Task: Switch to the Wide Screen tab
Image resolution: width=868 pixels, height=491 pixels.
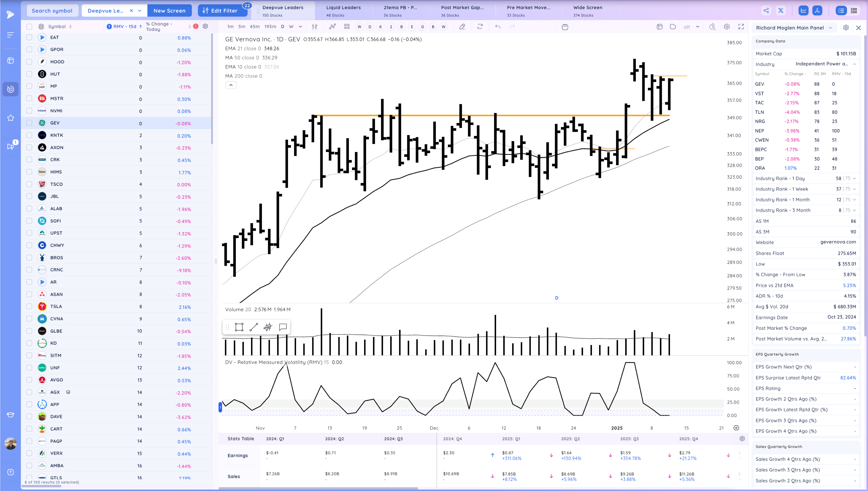Action: [588, 11]
